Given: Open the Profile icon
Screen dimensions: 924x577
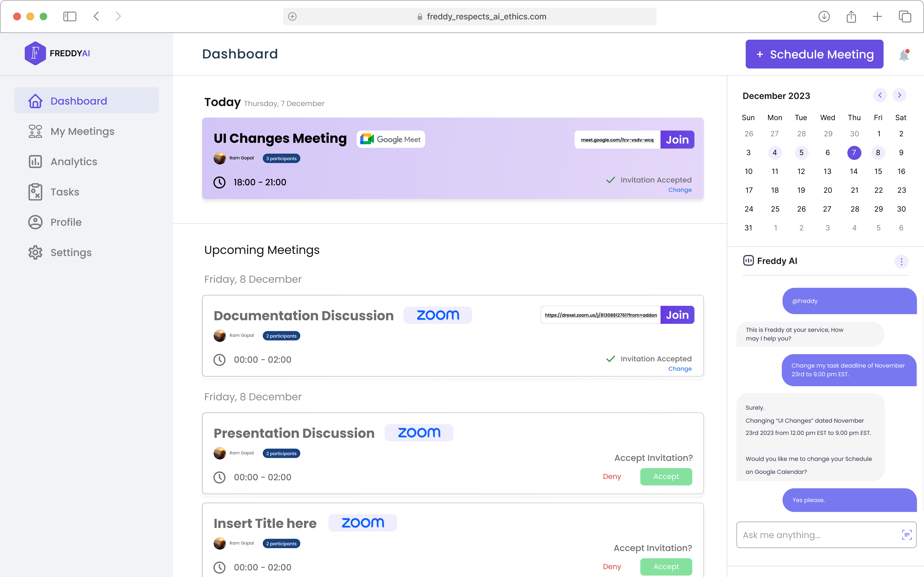Looking at the screenshot, I should [x=35, y=222].
